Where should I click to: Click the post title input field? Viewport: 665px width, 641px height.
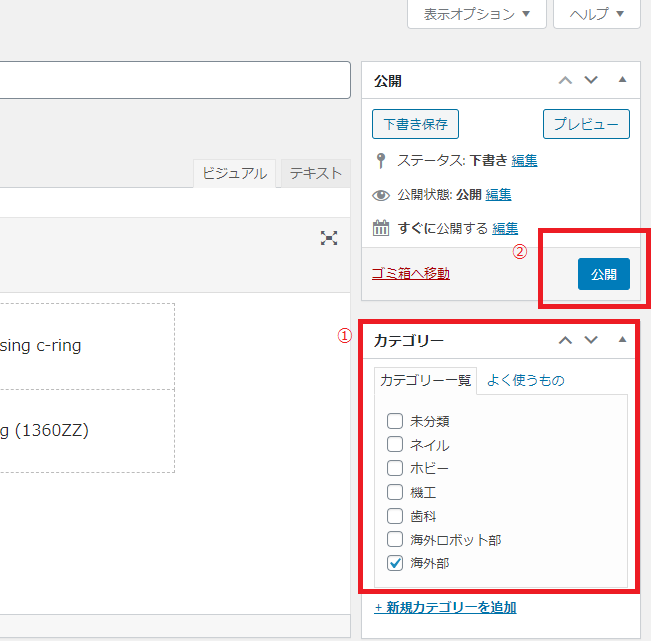pos(170,80)
